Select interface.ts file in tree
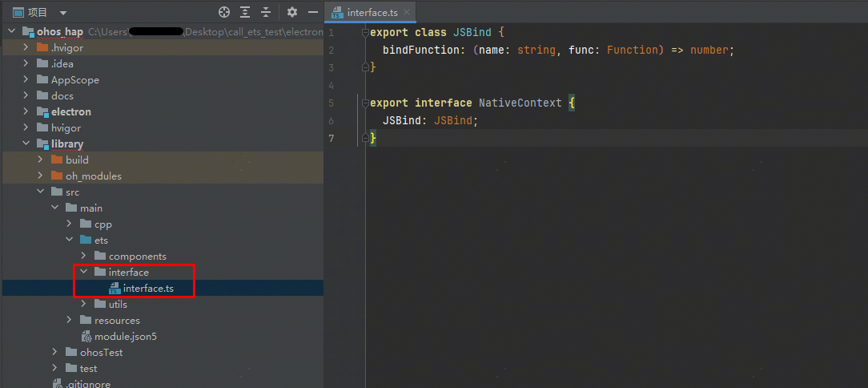 pos(163,289)
